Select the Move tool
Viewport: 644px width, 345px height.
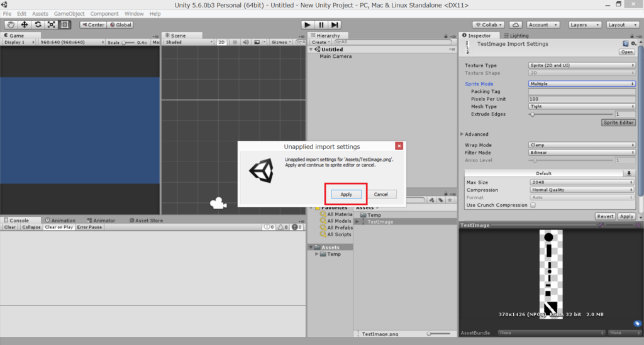(x=25, y=25)
